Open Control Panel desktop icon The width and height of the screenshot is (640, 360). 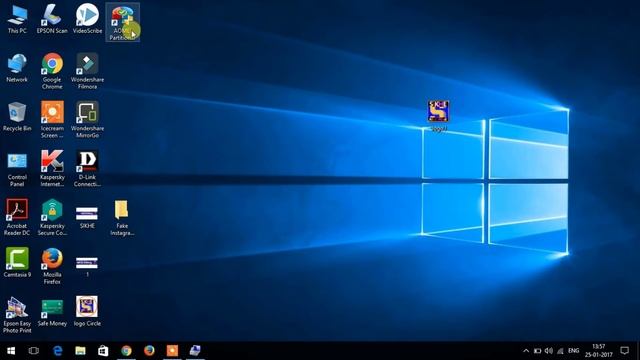pyautogui.click(x=17, y=169)
